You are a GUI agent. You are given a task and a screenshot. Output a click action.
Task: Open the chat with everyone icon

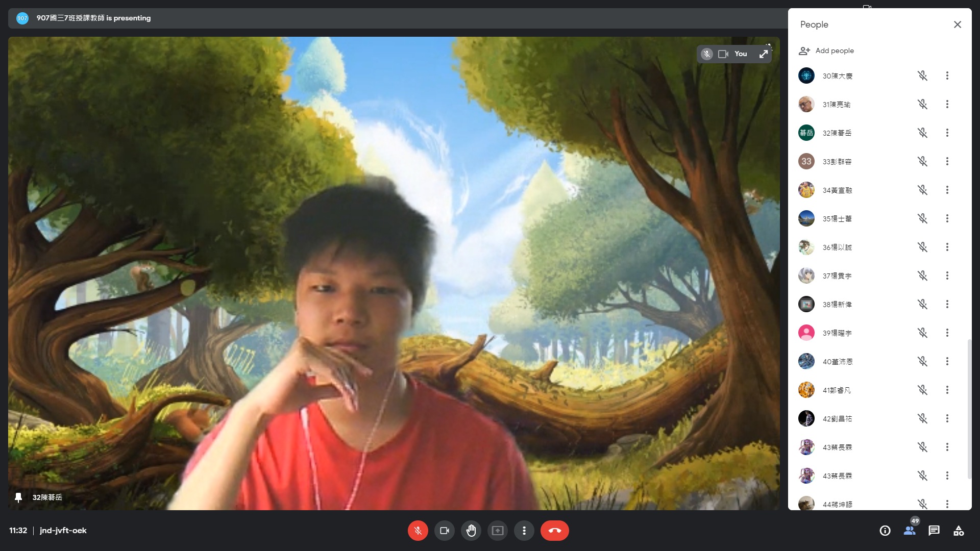(x=934, y=531)
